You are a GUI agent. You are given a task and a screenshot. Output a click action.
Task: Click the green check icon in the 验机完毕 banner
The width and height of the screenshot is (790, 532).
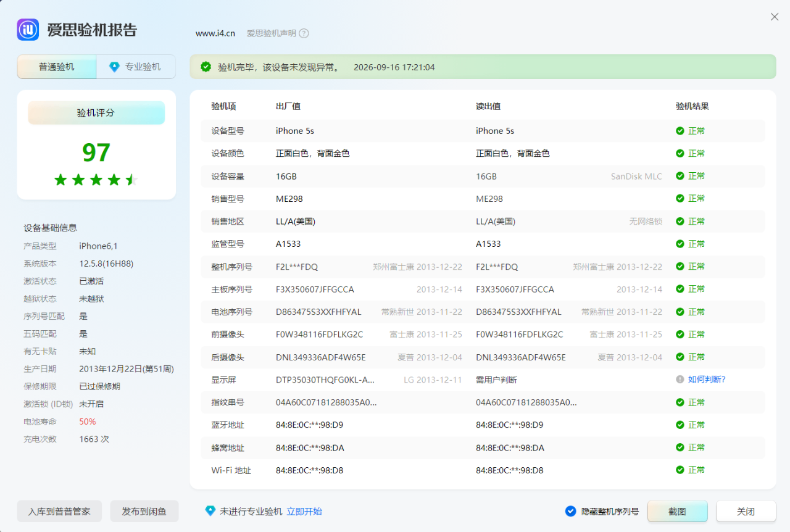206,67
